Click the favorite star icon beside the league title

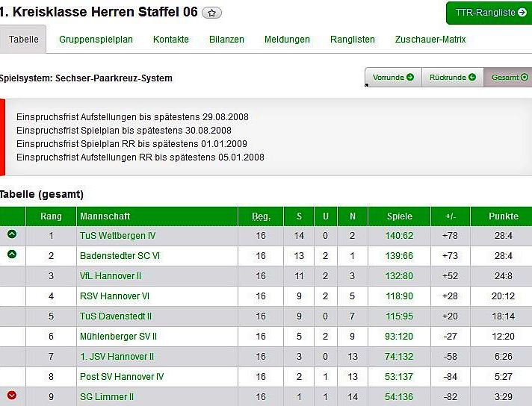212,13
